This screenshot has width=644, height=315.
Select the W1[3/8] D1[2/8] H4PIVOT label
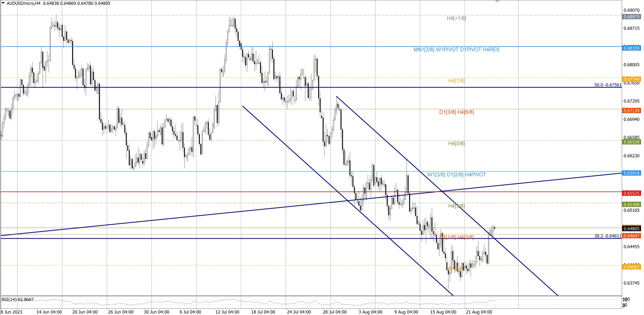tap(456, 174)
